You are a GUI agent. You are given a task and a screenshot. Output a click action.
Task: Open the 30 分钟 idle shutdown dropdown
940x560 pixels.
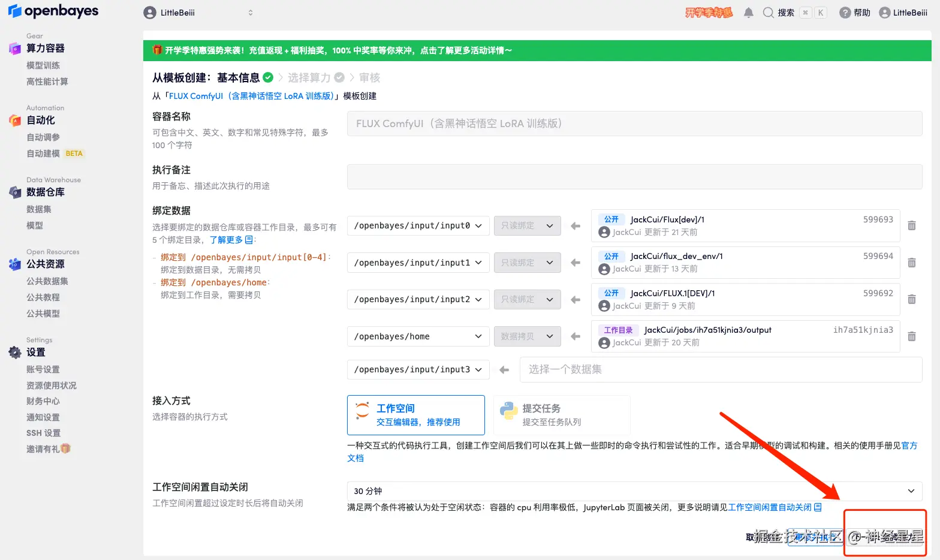coord(634,491)
